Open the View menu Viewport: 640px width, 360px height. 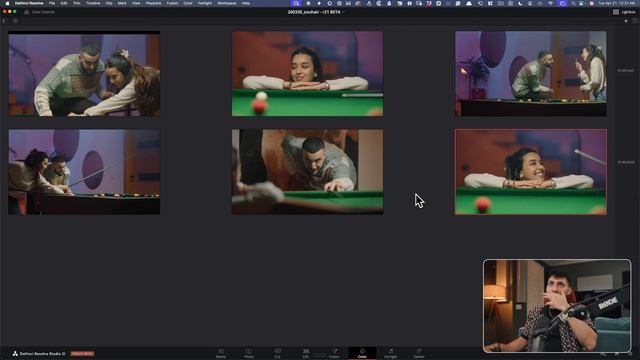point(136,3)
